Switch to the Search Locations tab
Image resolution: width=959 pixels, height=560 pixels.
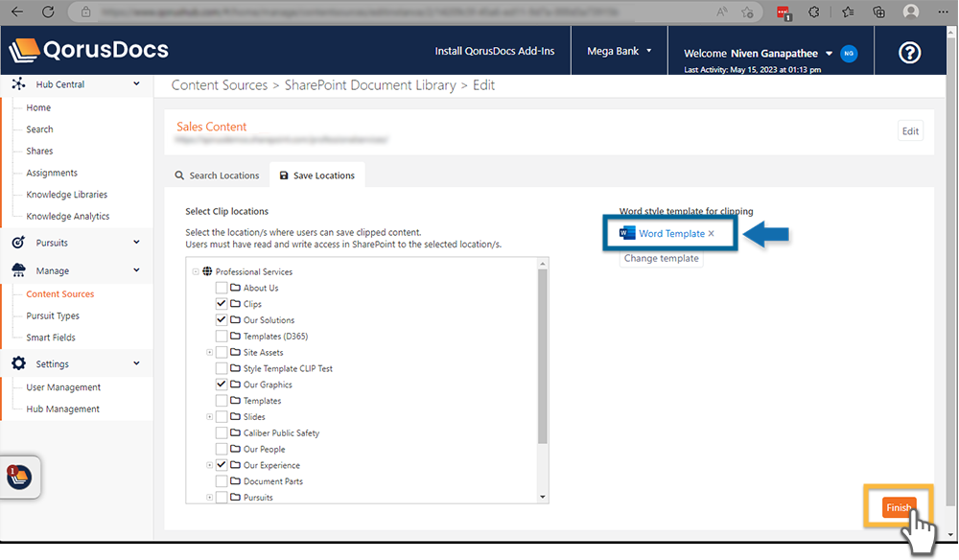[x=217, y=175]
